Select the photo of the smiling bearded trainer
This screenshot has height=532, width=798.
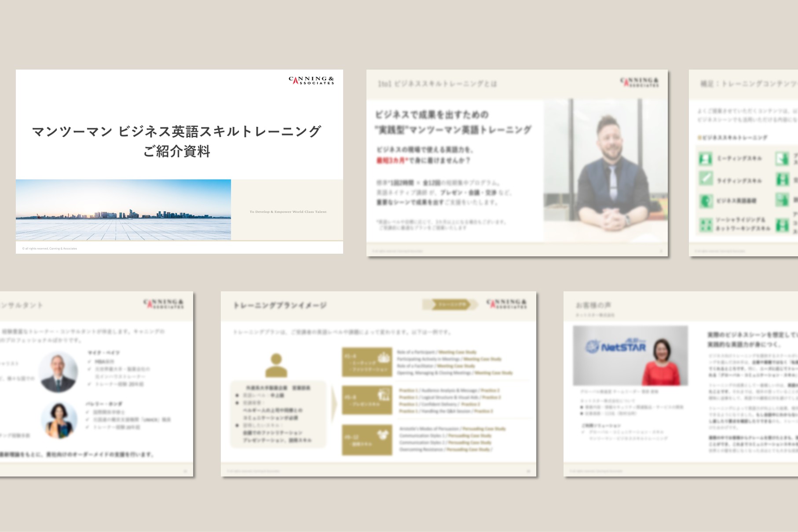pyautogui.click(x=606, y=171)
